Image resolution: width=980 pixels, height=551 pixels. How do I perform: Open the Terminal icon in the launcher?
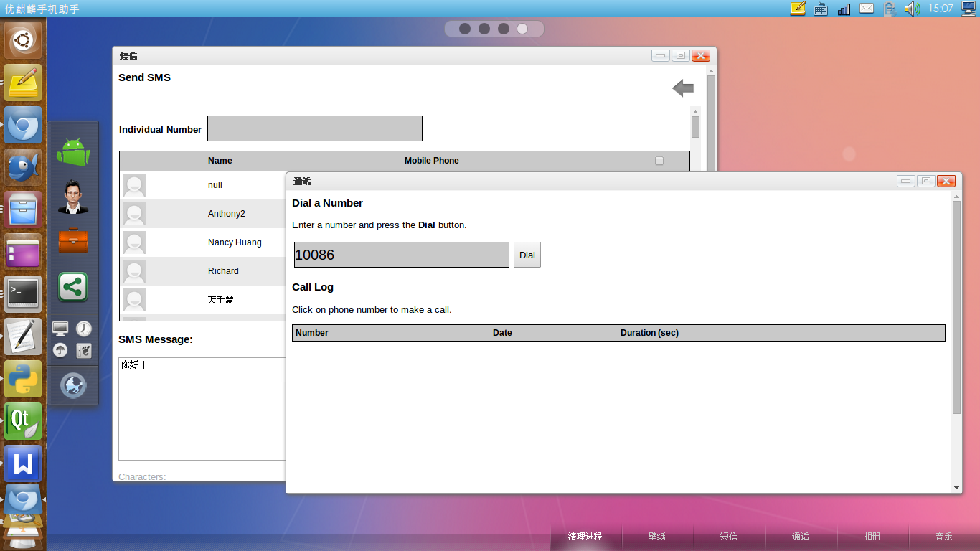(23, 293)
